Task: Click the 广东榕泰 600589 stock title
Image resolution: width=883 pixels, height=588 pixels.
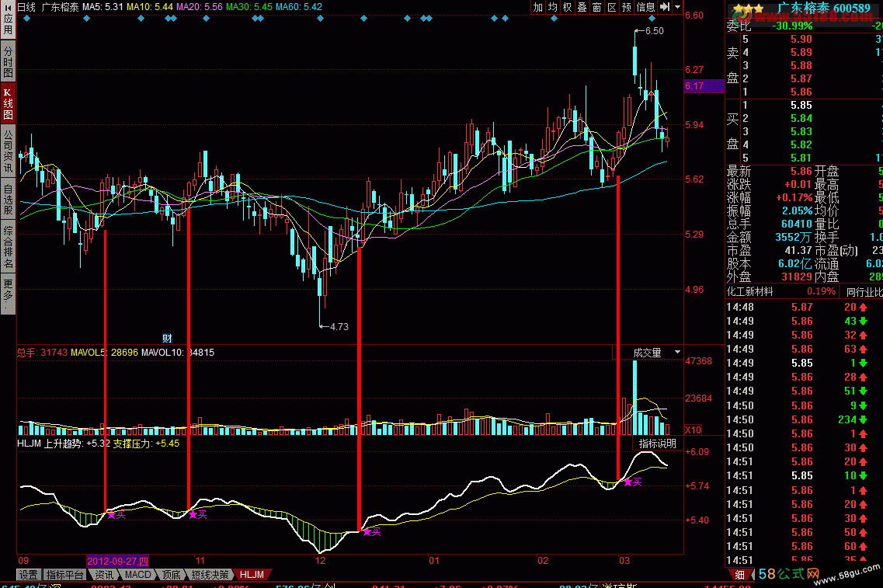Action: (x=823, y=8)
